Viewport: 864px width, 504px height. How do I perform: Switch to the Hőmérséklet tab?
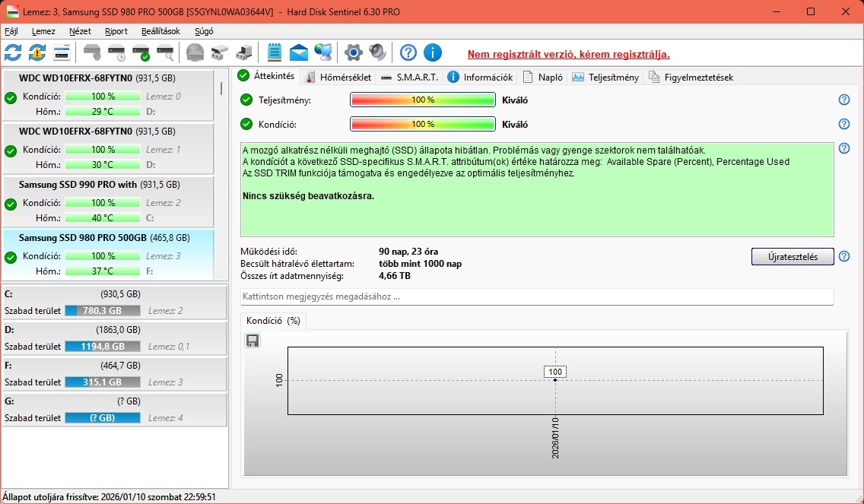click(x=338, y=77)
